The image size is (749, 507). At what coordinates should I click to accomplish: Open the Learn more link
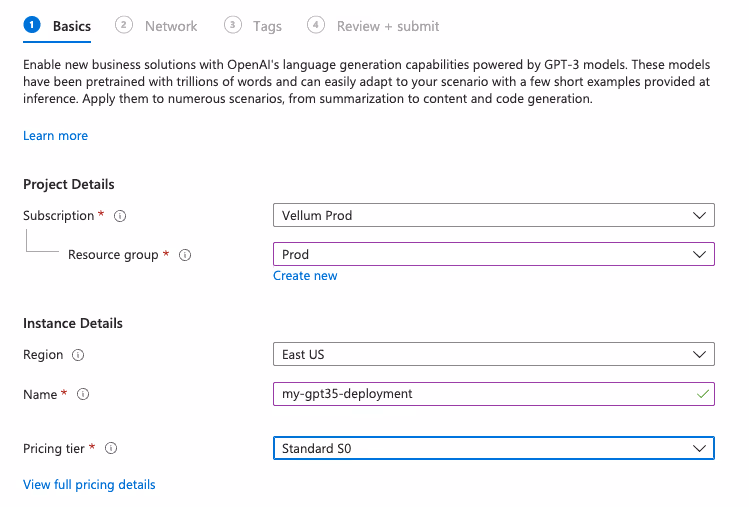[55, 136]
